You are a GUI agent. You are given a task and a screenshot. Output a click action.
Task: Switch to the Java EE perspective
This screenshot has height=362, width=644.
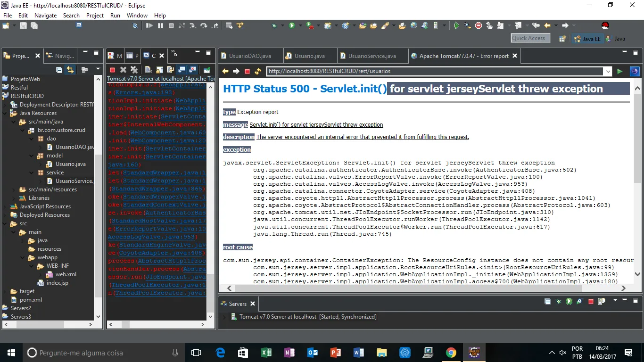point(587,39)
